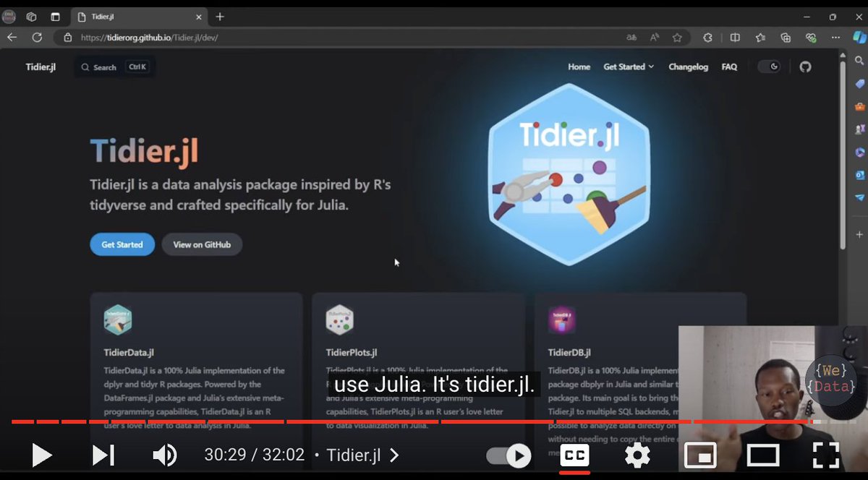
Task: Open a new tab with plus button
Action: (x=220, y=17)
